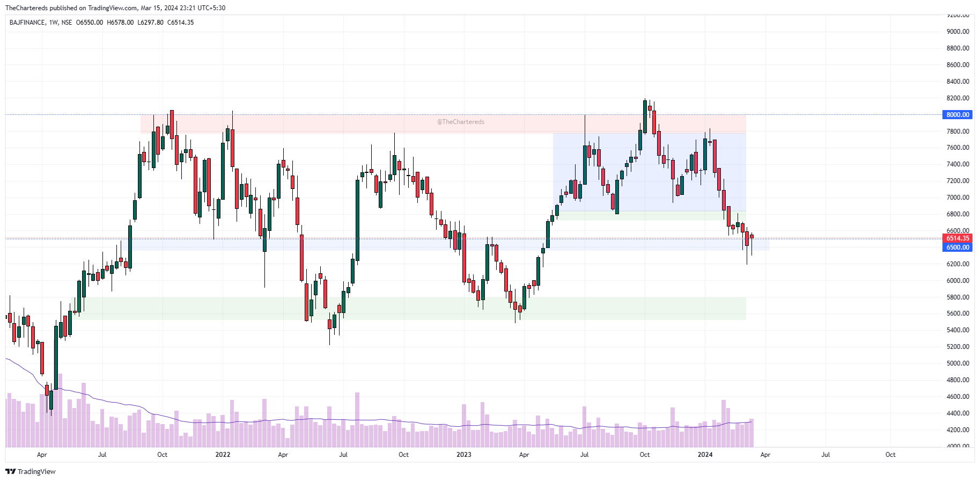Click the Mar 15, 2024 23:21 publish timestamp
The image size is (980, 481).
tap(169, 8)
